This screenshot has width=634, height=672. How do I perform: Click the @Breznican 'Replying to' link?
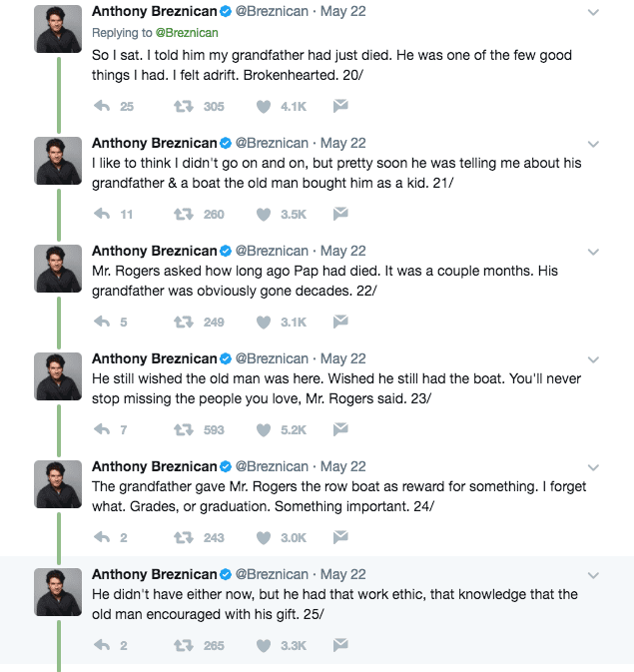[x=187, y=33]
